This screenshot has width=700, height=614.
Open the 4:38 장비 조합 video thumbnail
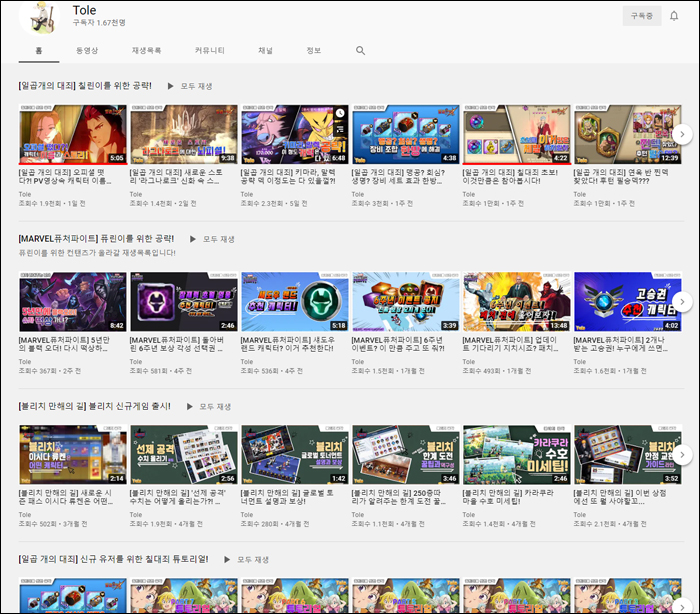pos(406,134)
